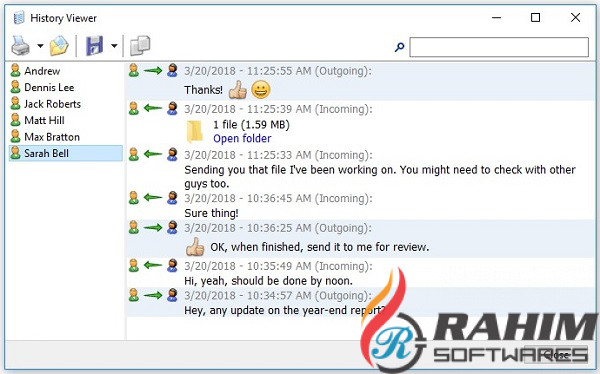The height and width of the screenshot is (374, 600).
Task: Click the '1 file (1.59 MB)' text
Action: coord(251,124)
